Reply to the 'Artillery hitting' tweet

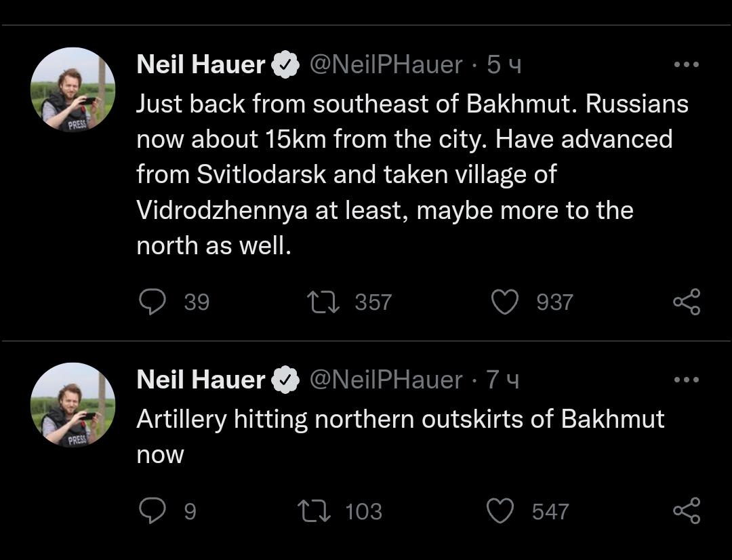coord(152,511)
